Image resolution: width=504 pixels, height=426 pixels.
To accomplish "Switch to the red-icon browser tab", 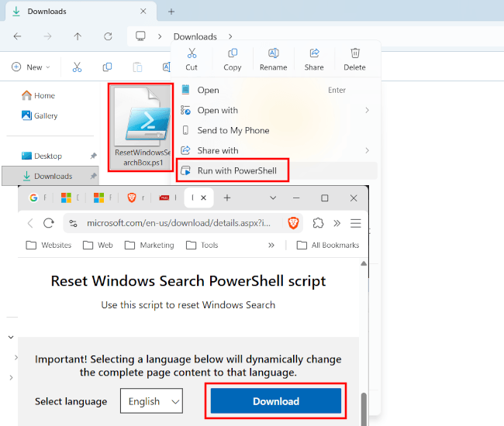I will [x=167, y=198].
